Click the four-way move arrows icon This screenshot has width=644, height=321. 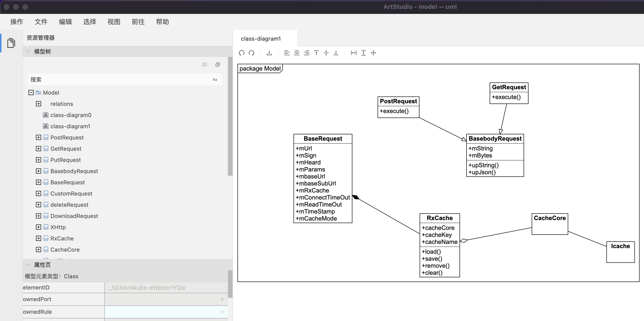click(373, 53)
